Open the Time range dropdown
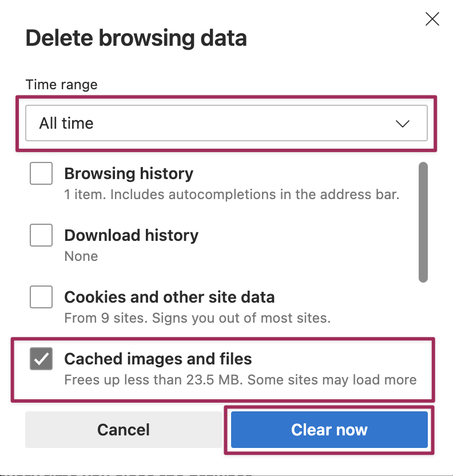 [x=226, y=123]
